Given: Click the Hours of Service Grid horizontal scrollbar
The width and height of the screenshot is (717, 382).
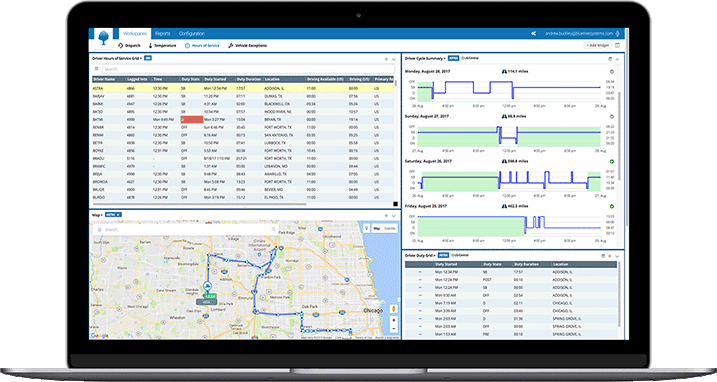Looking at the screenshot, I should [199, 204].
